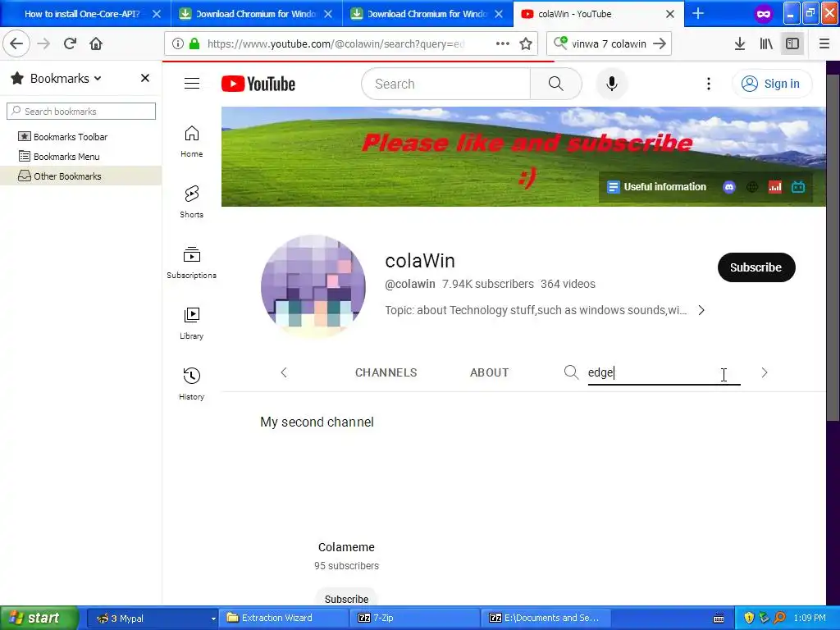Open the browser home page
The width and height of the screenshot is (840, 630).
coord(96,43)
